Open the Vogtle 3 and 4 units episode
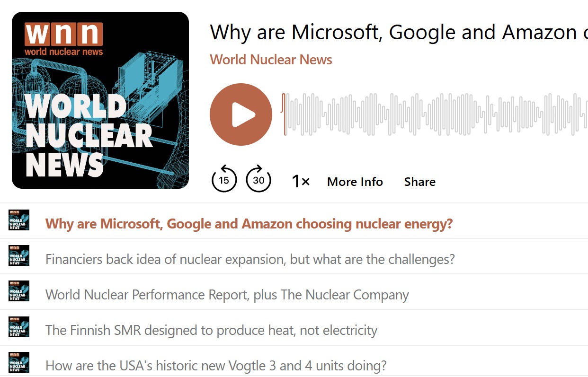 point(216,366)
